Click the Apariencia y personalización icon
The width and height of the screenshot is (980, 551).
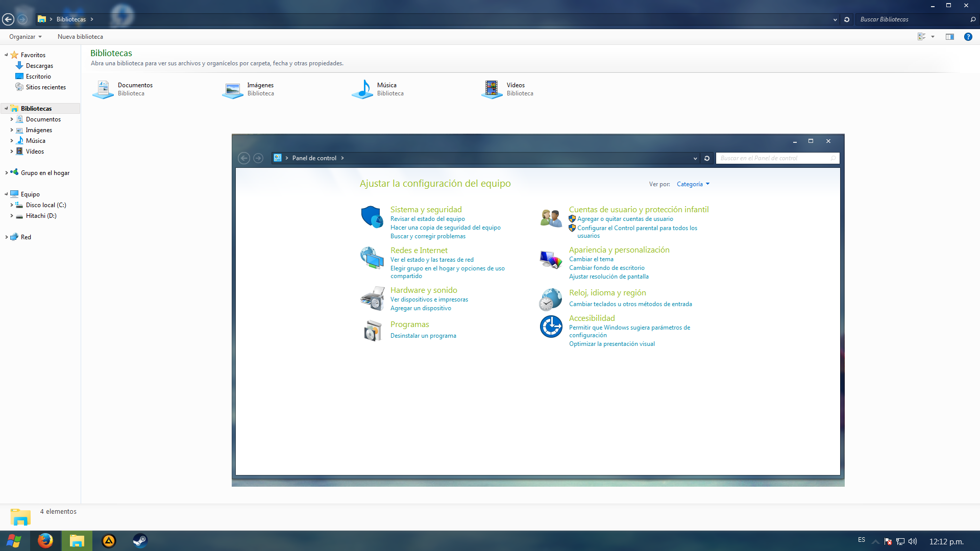click(x=551, y=258)
